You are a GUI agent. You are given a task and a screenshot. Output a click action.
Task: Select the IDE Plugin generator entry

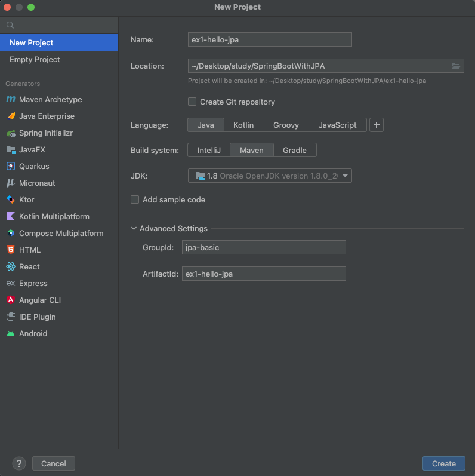tap(59, 317)
